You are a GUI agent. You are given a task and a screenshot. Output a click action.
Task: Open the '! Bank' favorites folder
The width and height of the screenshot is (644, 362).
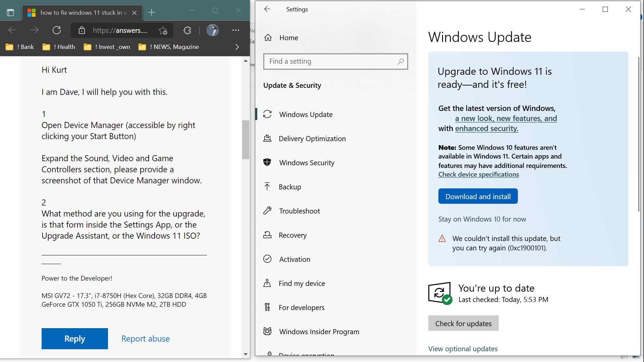pyautogui.click(x=20, y=47)
